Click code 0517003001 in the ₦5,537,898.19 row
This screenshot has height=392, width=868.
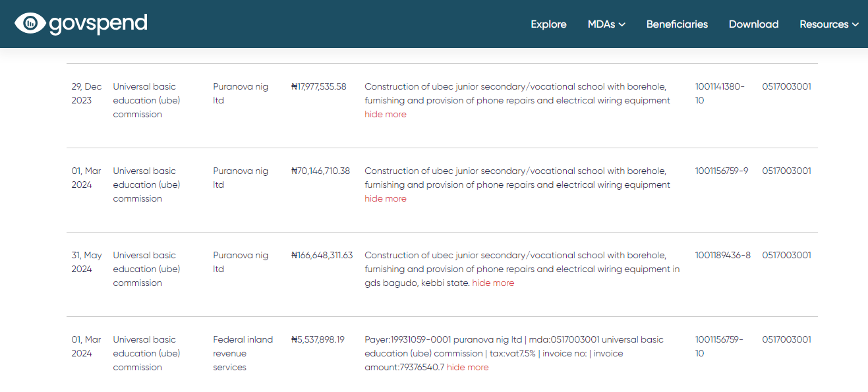(x=786, y=340)
